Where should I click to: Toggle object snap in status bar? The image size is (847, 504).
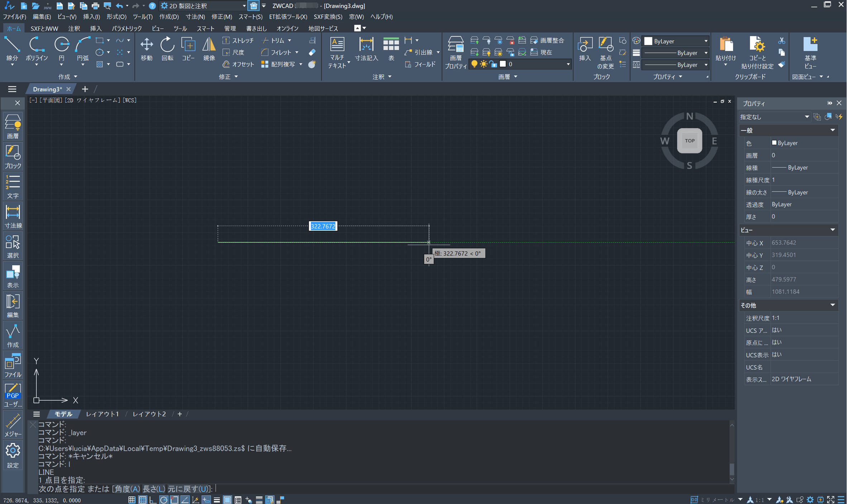pyautogui.click(x=174, y=500)
